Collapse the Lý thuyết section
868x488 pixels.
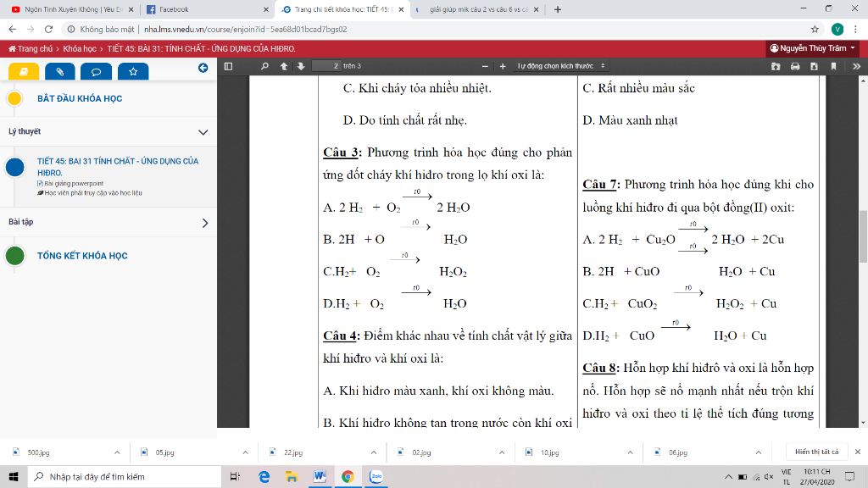203,132
